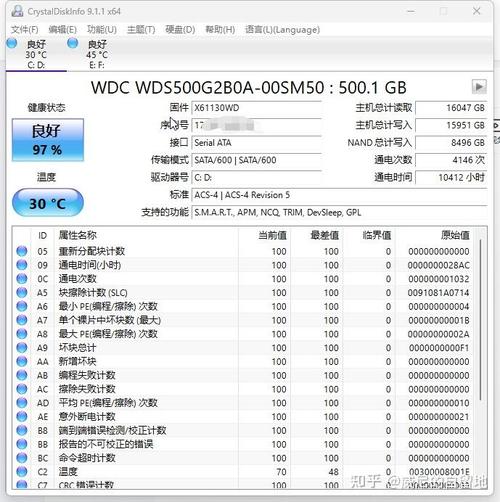Click the 原始值 column header
The height and width of the screenshot is (502, 500).
[434, 235]
